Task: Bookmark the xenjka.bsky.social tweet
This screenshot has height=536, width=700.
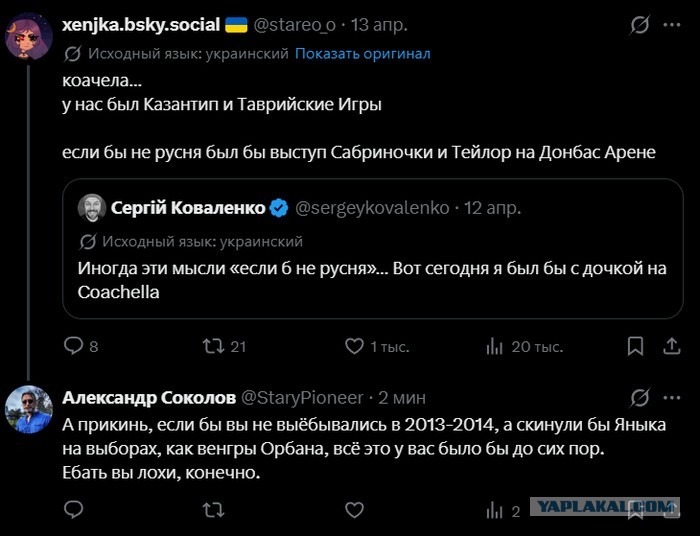Action: point(635,346)
